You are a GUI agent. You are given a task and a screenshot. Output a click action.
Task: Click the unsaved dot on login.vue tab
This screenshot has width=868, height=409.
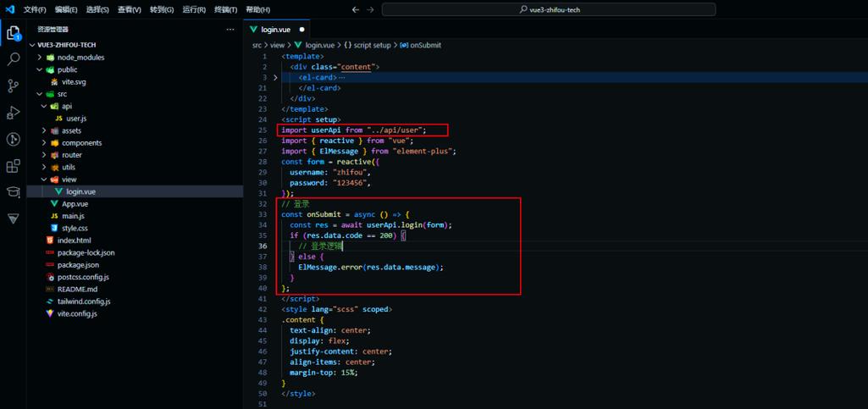coord(301,30)
